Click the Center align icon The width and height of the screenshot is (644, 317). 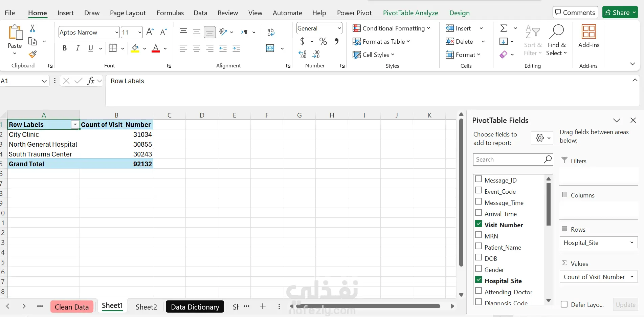click(196, 48)
